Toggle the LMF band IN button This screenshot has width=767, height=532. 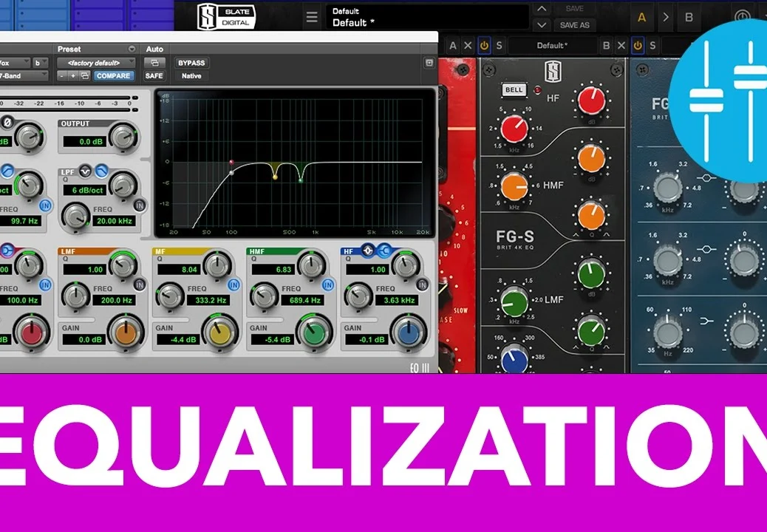coord(140,284)
